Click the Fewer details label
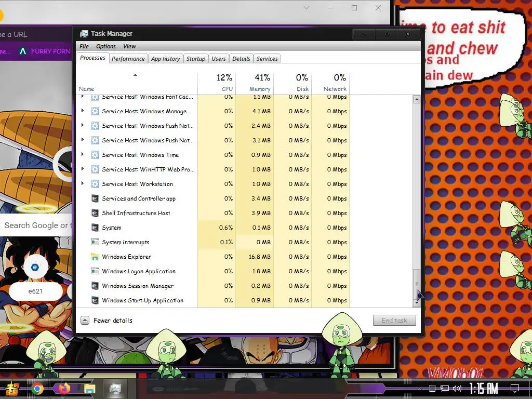Screen dimensions: 532x399 [113, 321]
